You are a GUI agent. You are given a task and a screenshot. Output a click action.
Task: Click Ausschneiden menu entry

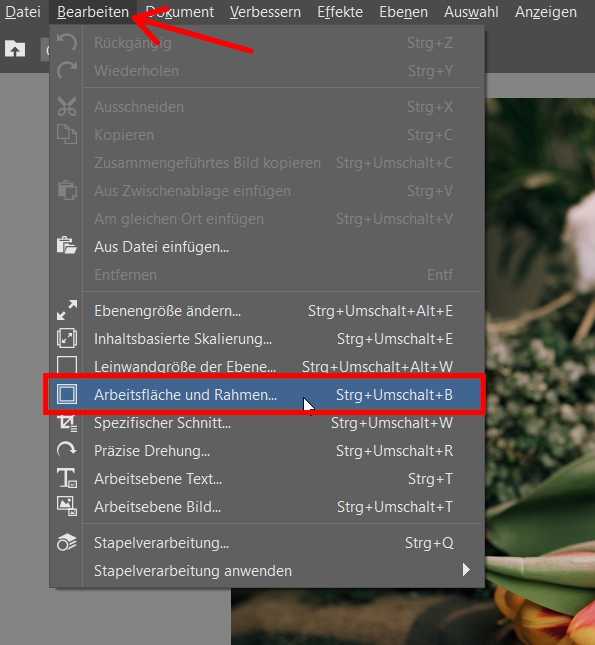(267, 107)
